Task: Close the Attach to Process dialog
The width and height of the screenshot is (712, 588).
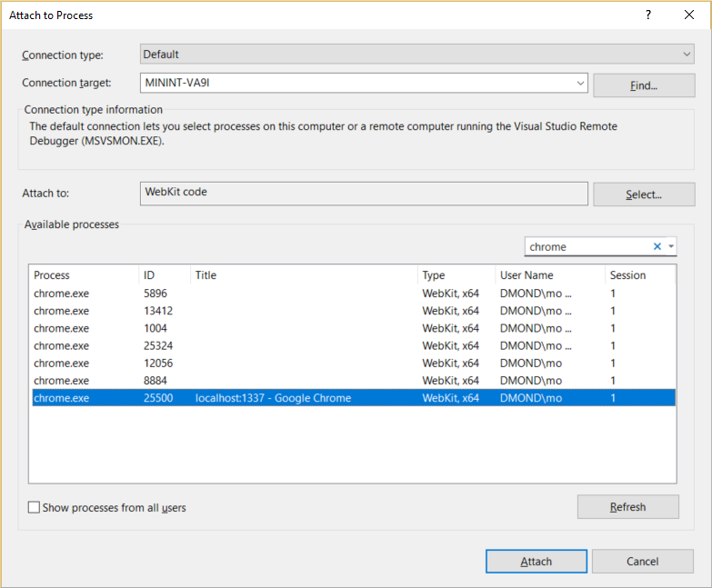Action: point(689,15)
